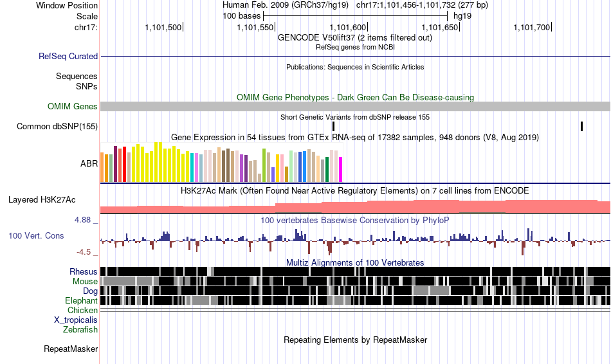Click the PhyloP Basewise Conservation title
The width and height of the screenshot is (611, 364).
tap(355, 220)
